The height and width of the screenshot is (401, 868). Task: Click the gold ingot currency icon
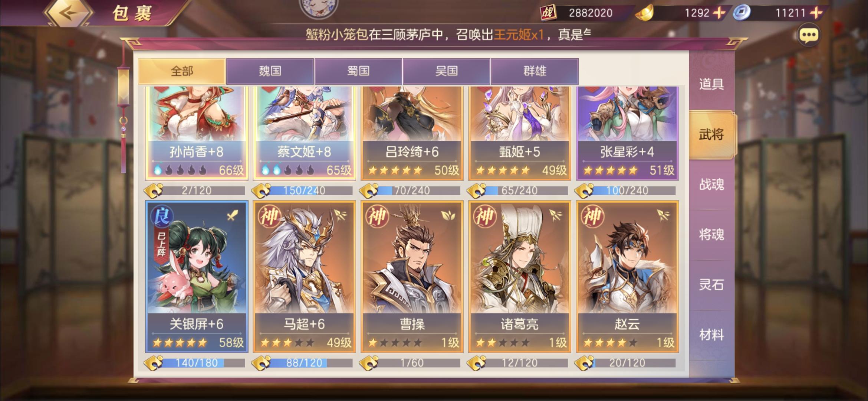[645, 13]
